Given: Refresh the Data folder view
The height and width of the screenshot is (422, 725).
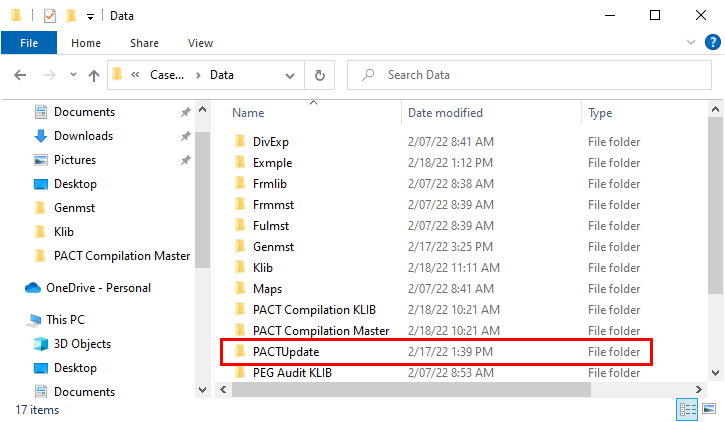Looking at the screenshot, I should tap(319, 75).
